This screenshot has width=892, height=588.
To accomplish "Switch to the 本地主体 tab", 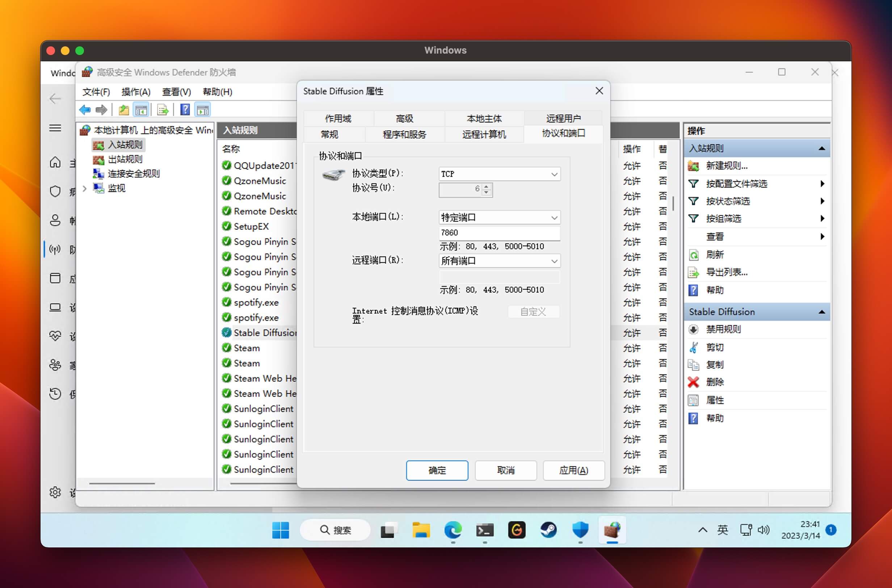I will [x=484, y=118].
